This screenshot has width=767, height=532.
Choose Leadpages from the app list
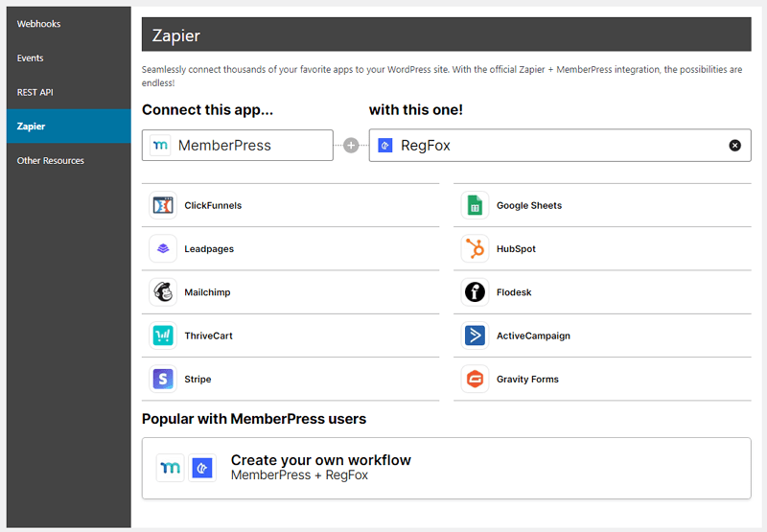pyautogui.click(x=291, y=249)
